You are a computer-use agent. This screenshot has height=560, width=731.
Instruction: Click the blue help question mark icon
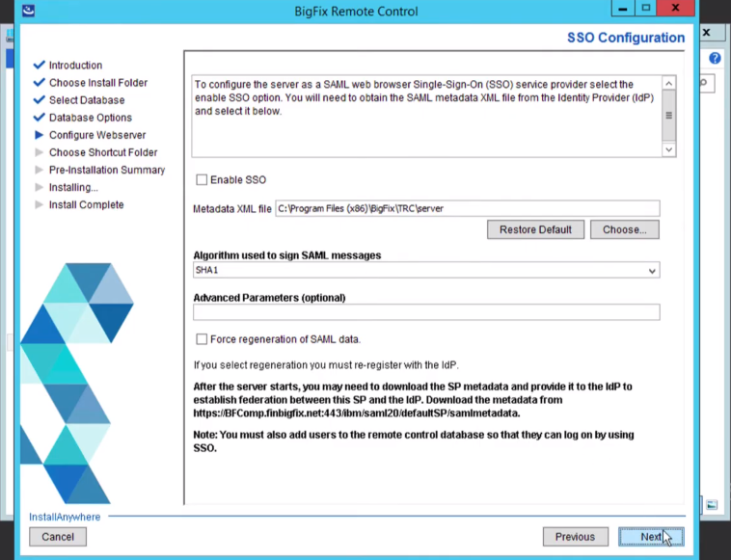pos(715,59)
